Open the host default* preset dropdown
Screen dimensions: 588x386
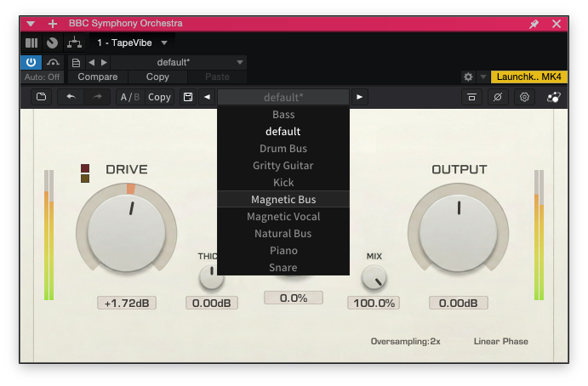(x=179, y=62)
